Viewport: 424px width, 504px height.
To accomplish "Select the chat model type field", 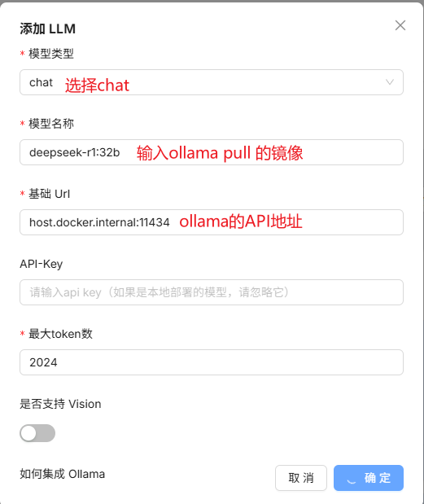I will coord(212,82).
